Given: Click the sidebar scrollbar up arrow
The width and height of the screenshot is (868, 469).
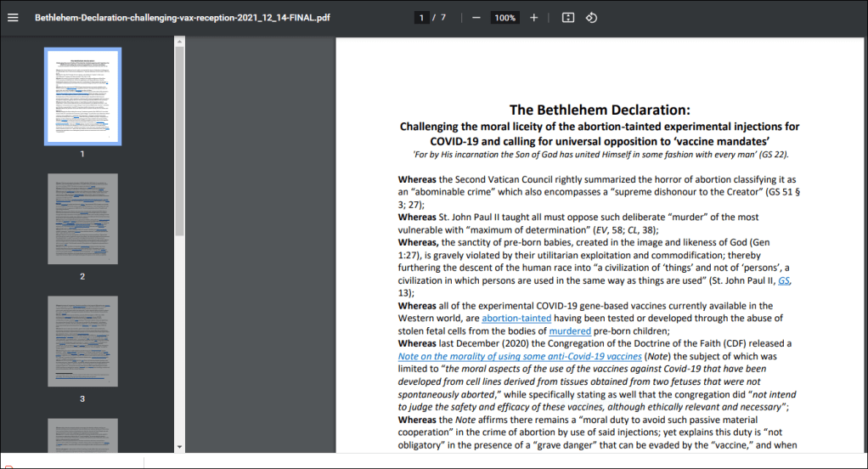Looking at the screenshot, I should point(179,41).
